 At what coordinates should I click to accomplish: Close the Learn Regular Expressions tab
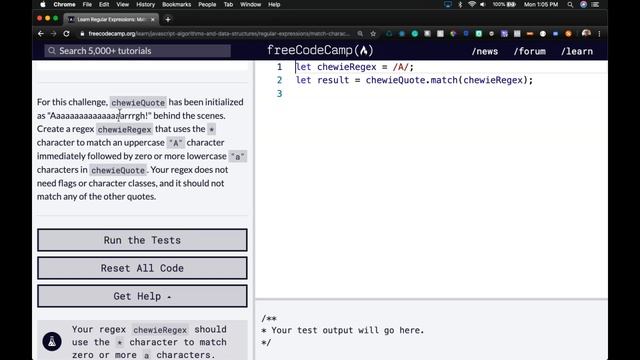153,19
